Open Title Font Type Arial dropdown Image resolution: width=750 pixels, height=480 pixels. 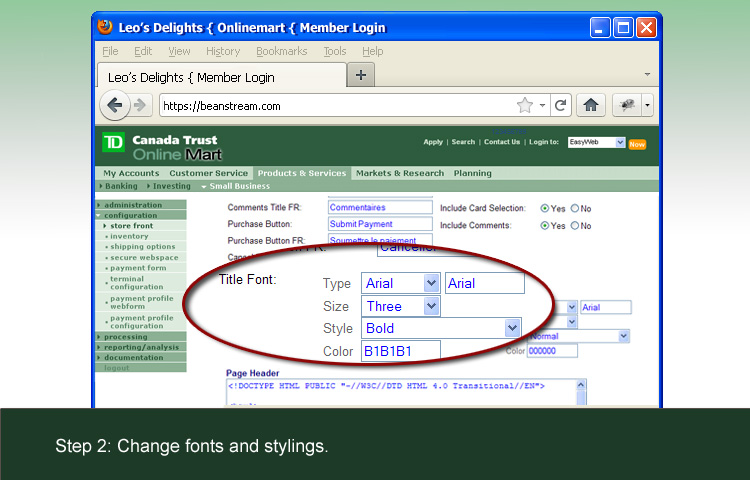click(x=400, y=283)
